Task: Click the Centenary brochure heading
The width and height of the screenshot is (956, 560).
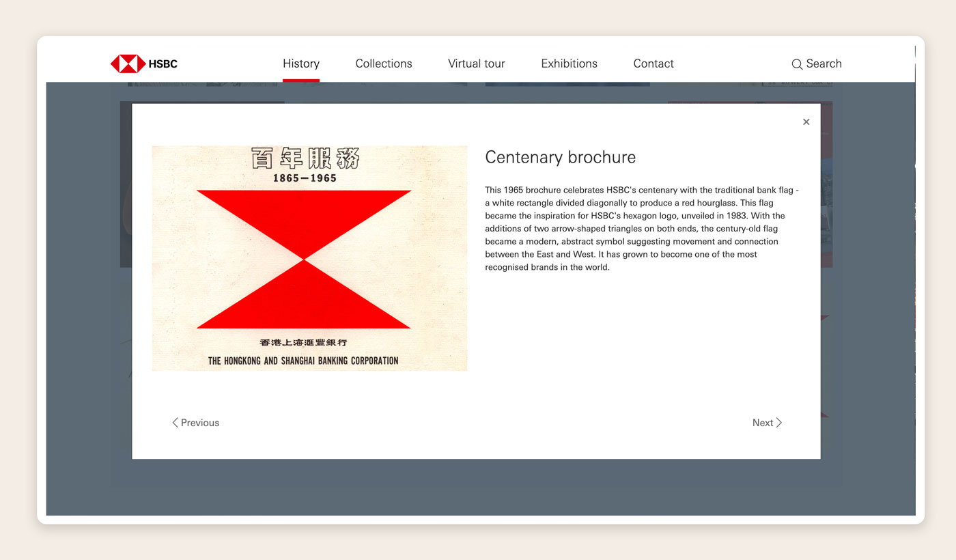Action: 560,157
